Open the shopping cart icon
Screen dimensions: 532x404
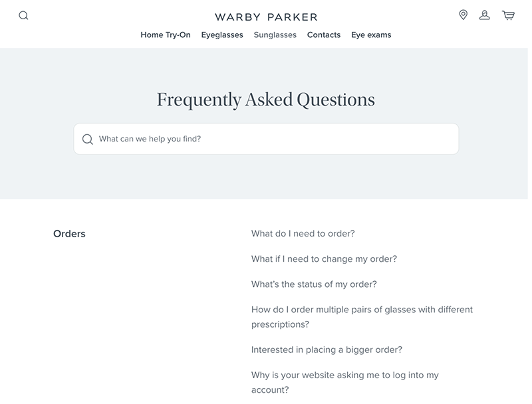point(508,15)
